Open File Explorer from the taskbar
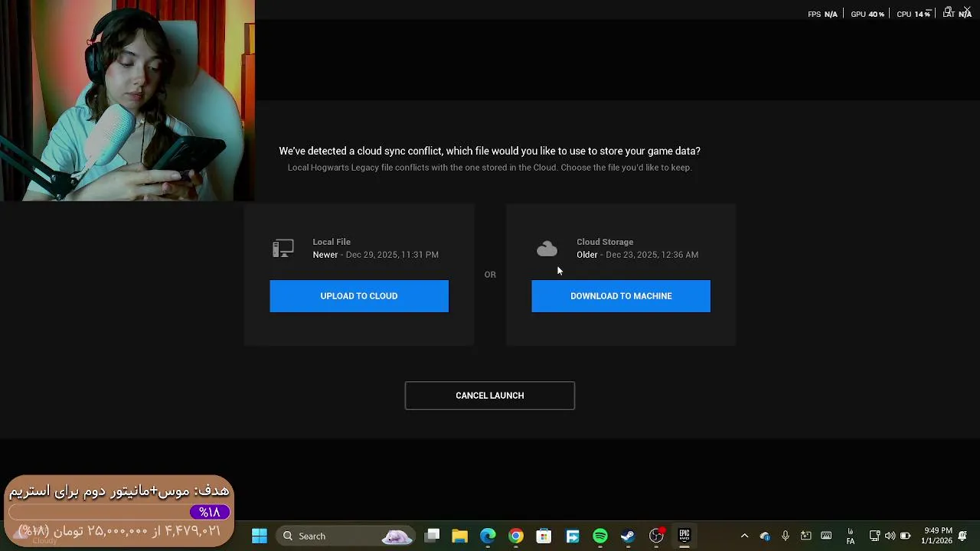 pyautogui.click(x=460, y=536)
